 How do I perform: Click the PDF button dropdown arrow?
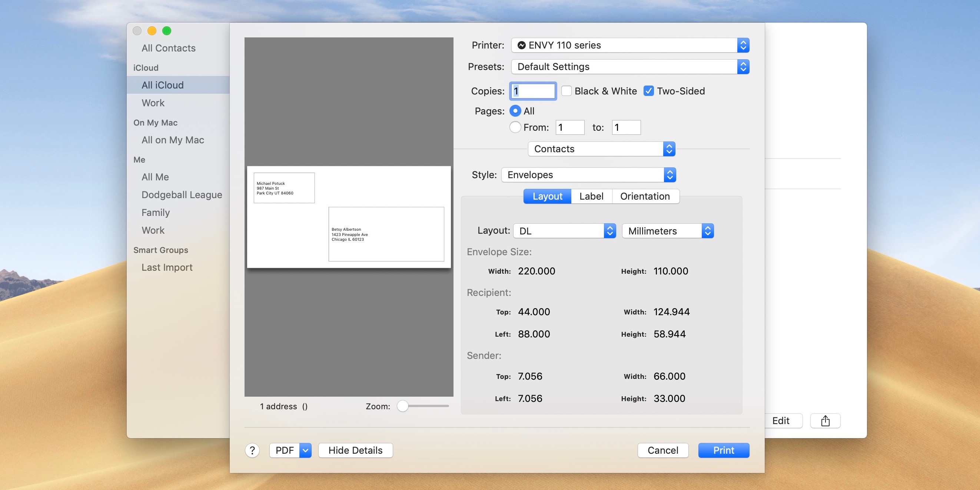(x=306, y=449)
